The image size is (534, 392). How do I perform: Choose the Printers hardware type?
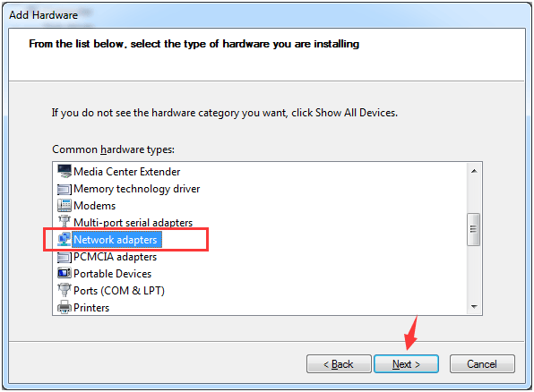click(91, 308)
